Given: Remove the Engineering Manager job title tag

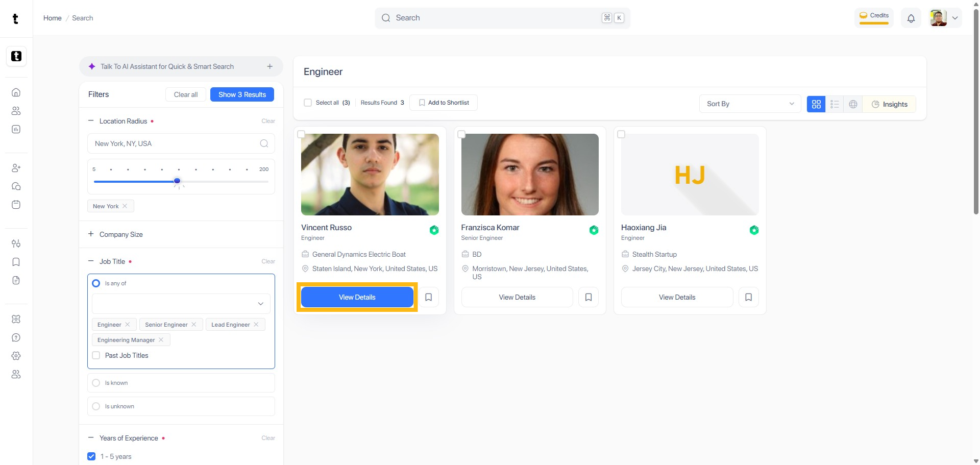Looking at the screenshot, I should tap(161, 340).
